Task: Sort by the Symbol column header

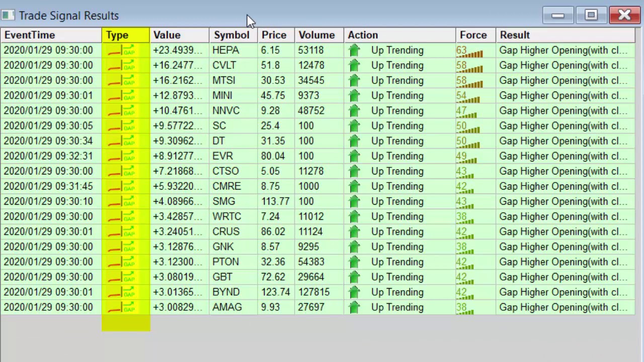Action: [233, 35]
